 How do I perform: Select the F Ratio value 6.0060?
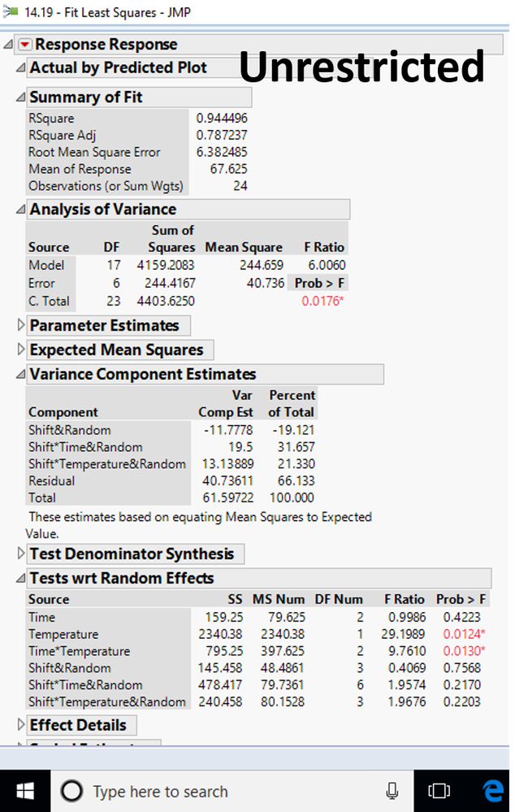pyautogui.click(x=327, y=265)
